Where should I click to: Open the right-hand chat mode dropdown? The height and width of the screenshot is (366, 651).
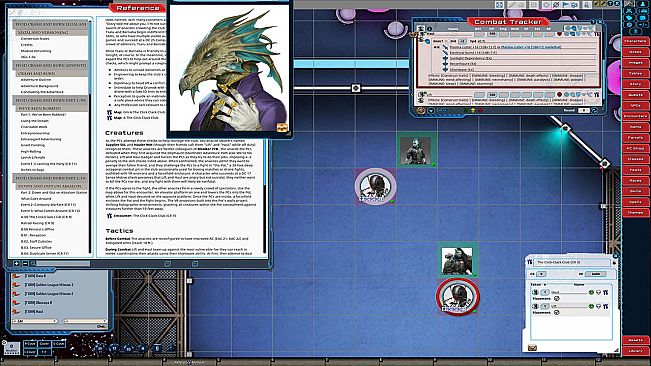pyautogui.click(x=85, y=321)
